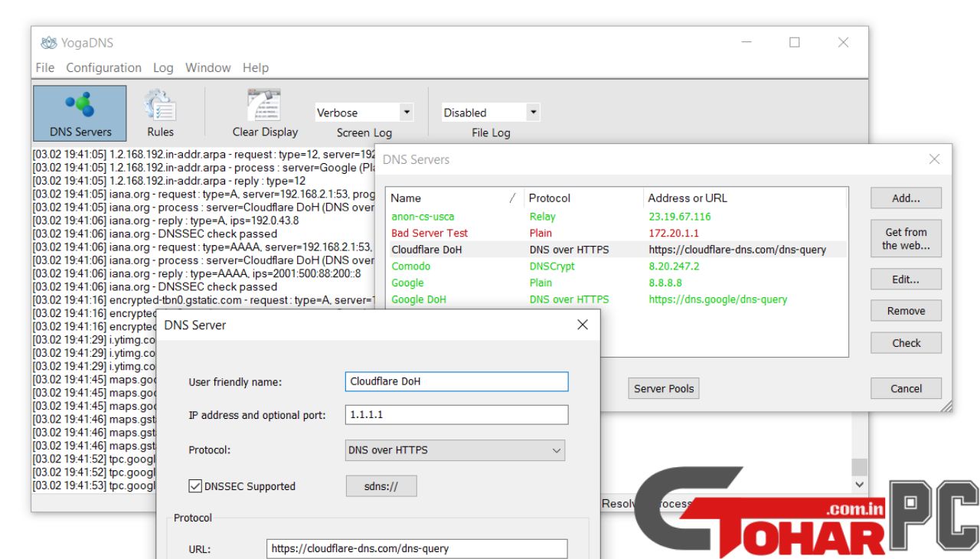Click the URL input field
The image size is (980, 559).
[x=418, y=548]
